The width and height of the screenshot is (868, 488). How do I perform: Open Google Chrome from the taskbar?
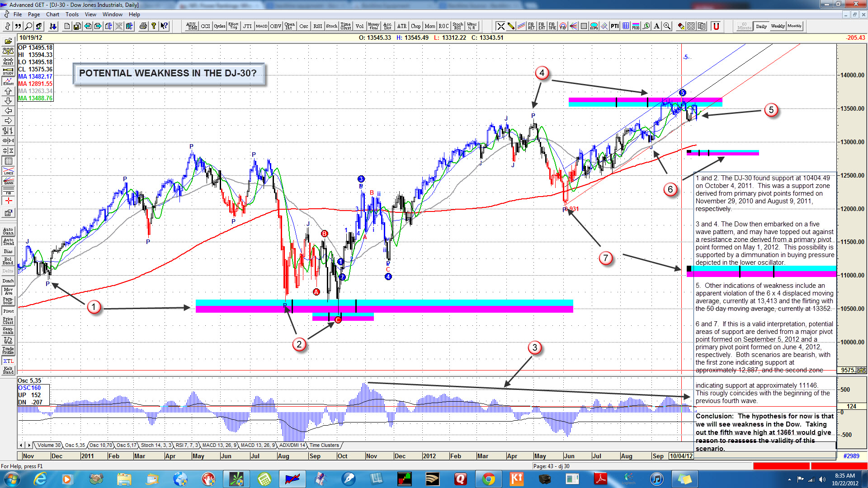(x=488, y=479)
